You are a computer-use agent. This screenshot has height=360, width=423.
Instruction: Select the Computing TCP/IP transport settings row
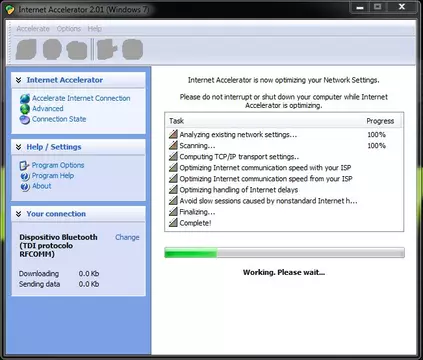[284, 157]
